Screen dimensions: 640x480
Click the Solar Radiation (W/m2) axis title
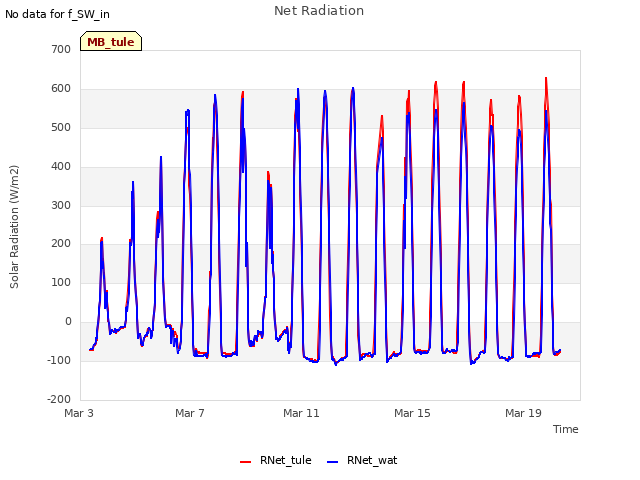14,227
